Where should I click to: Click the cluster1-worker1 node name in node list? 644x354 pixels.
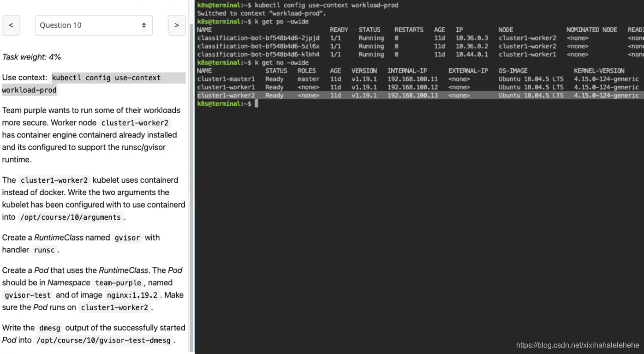click(226, 87)
